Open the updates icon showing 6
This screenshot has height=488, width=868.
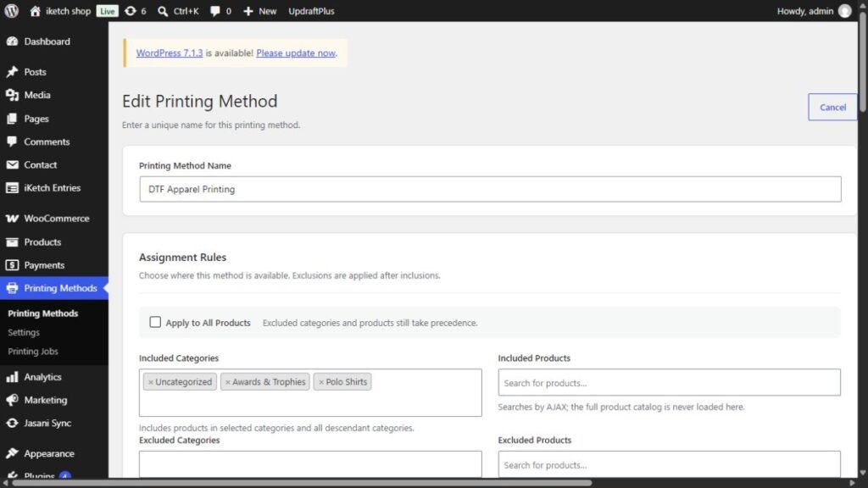pos(130,11)
